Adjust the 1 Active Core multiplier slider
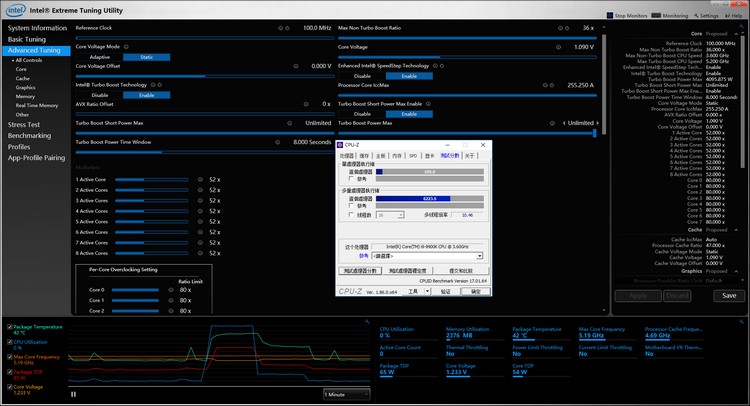The height and width of the screenshot is (406, 750). click(152, 179)
